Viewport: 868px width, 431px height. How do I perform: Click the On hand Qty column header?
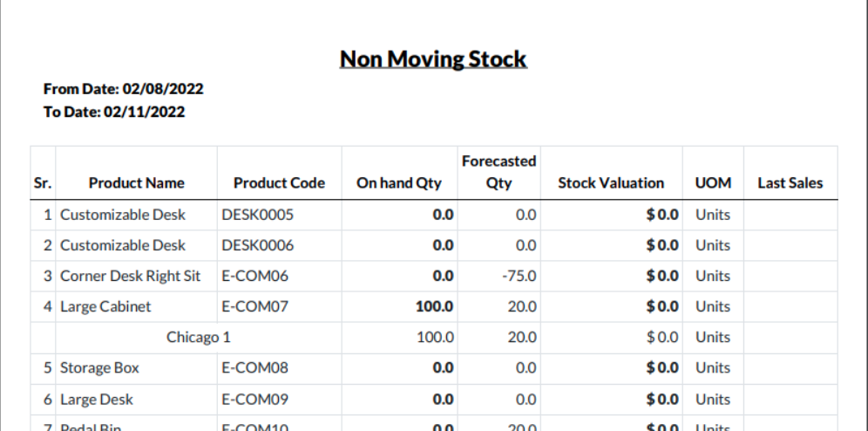[x=400, y=183]
